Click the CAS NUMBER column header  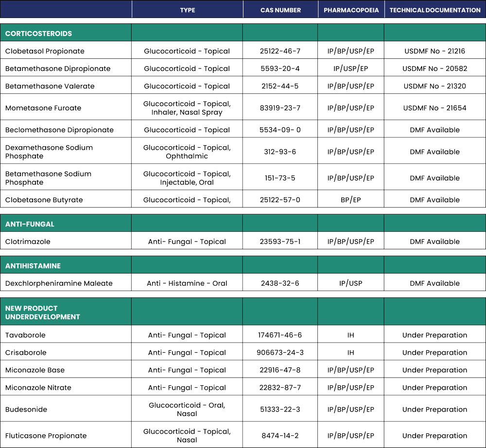pos(280,9)
